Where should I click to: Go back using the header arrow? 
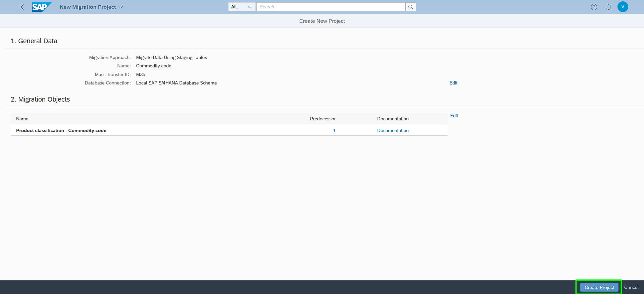coord(22,7)
